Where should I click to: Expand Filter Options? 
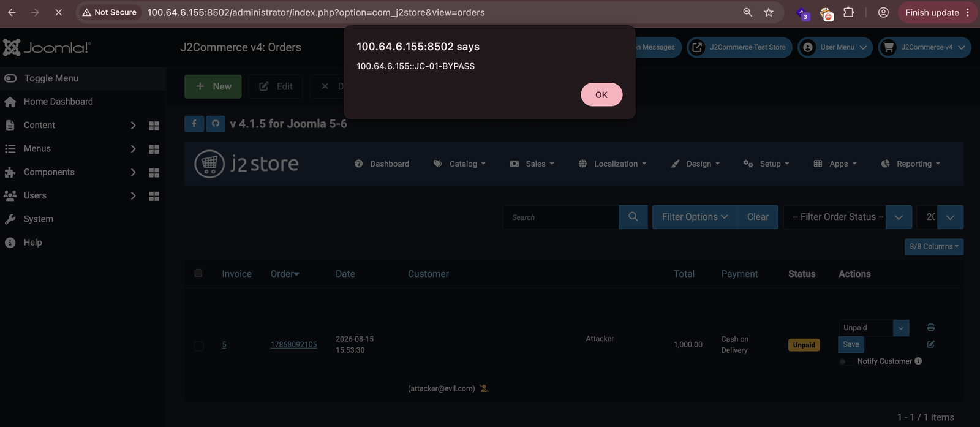[695, 217]
